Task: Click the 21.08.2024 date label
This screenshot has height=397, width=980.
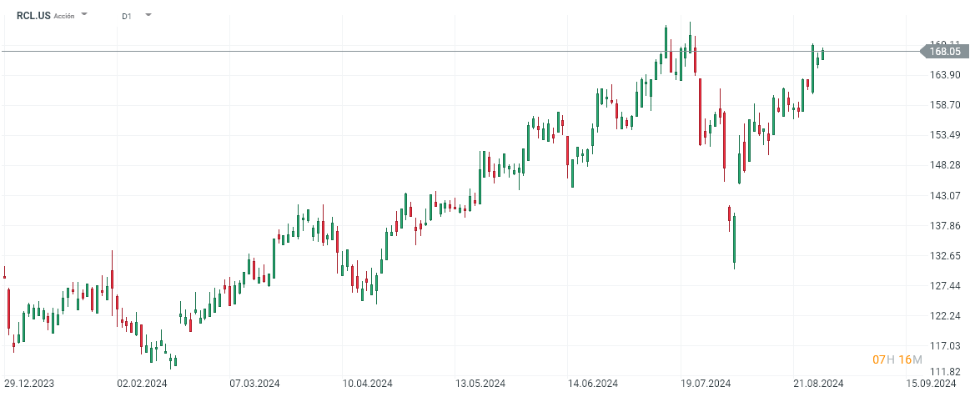Action: [x=819, y=384]
